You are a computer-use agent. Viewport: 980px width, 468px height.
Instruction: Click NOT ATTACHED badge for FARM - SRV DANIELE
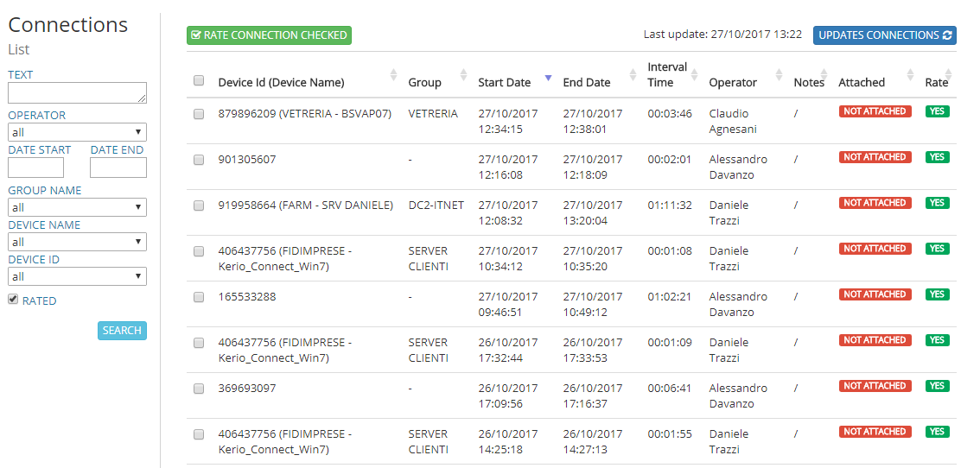point(875,203)
